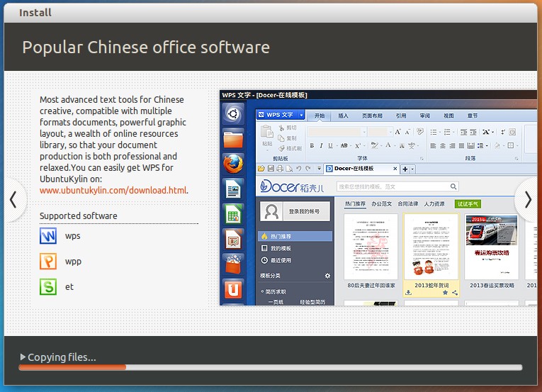Open the Ubuntu One launcher icon
The height and width of the screenshot is (392, 542).
(x=233, y=290)
